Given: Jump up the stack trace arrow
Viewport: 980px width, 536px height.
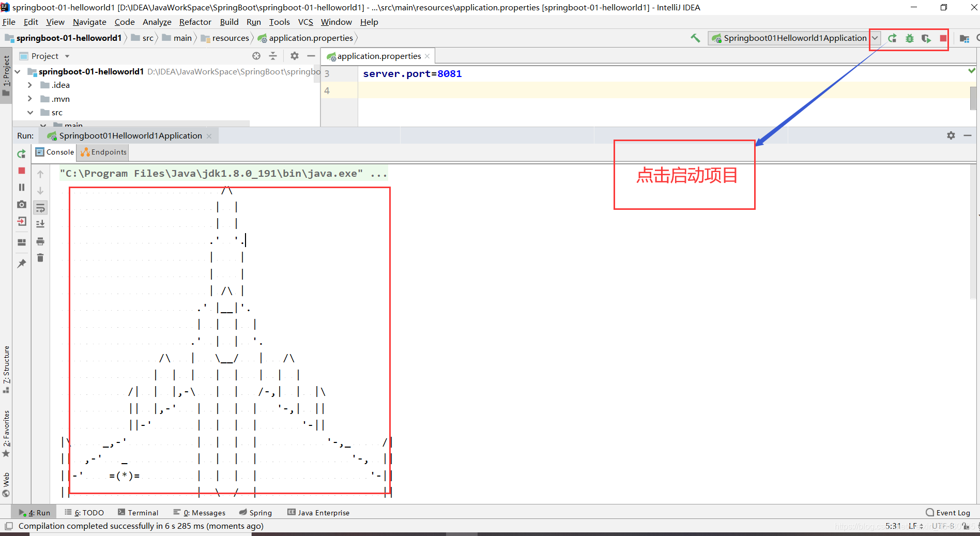Looking at the screenshot, I should (40, 174).
